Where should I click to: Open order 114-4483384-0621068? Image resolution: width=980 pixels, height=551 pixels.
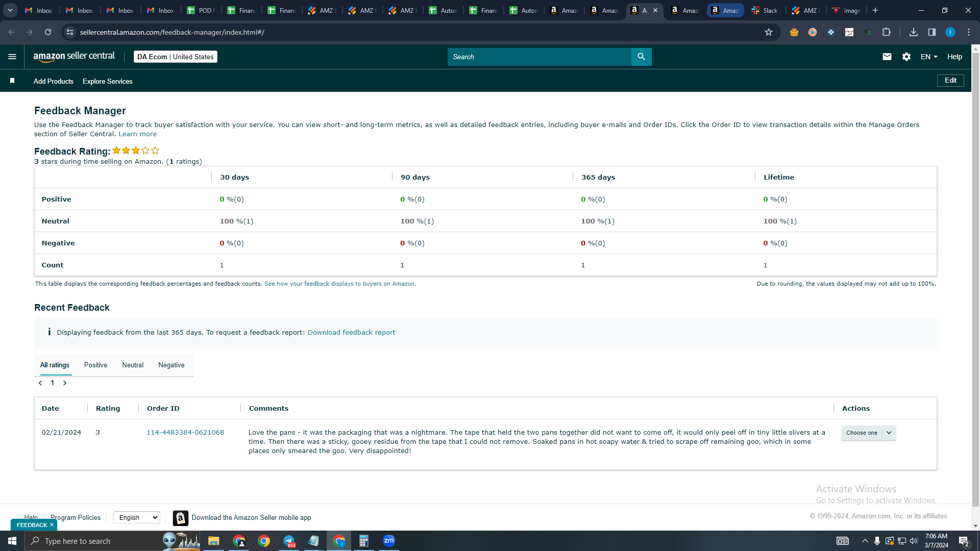pos(185,433)
